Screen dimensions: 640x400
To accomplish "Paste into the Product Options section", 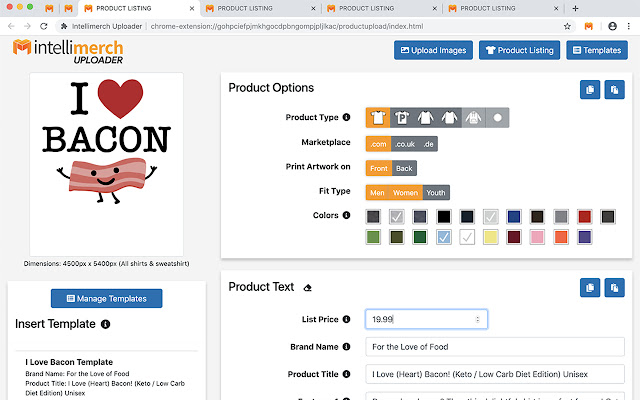I will (614, 89).
